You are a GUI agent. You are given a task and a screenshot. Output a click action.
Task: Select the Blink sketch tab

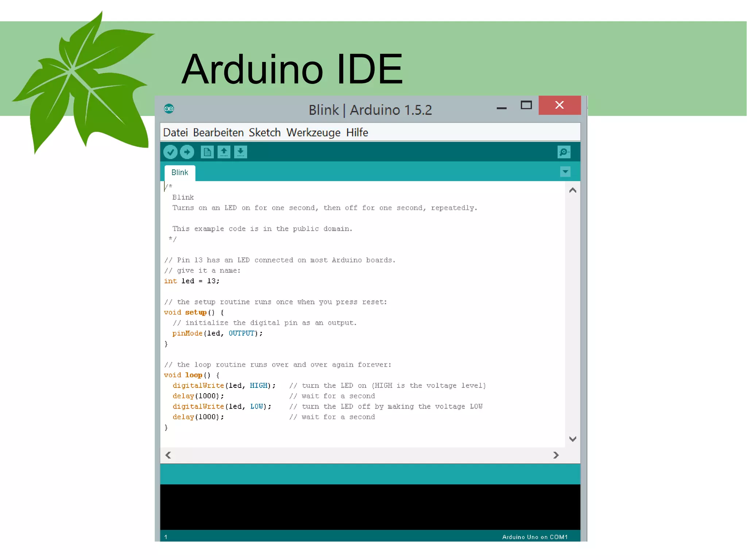(x=180, y=173)
